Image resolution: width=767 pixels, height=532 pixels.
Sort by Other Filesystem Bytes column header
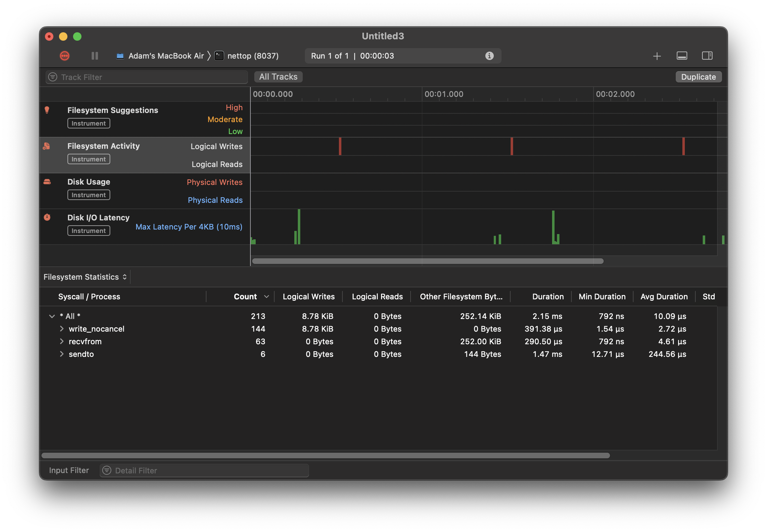pyautogui.click(x=461, y=297)
